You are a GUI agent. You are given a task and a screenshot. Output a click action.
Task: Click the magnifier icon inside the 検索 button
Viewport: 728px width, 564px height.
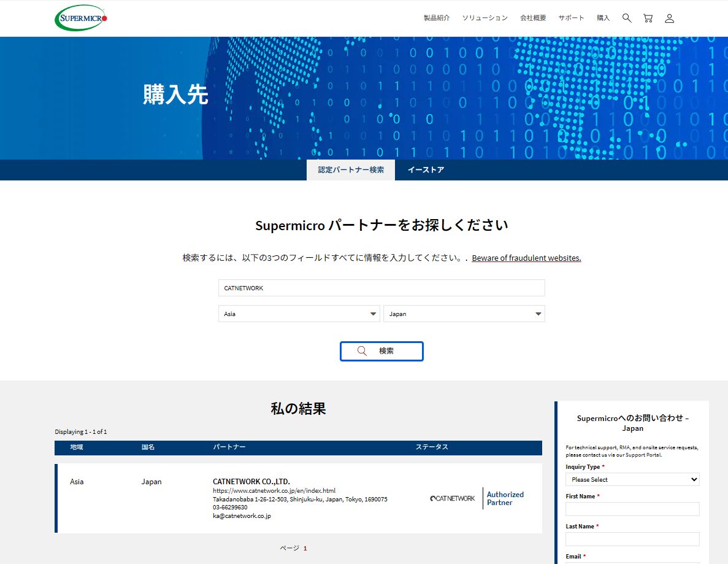pos(362,350)
